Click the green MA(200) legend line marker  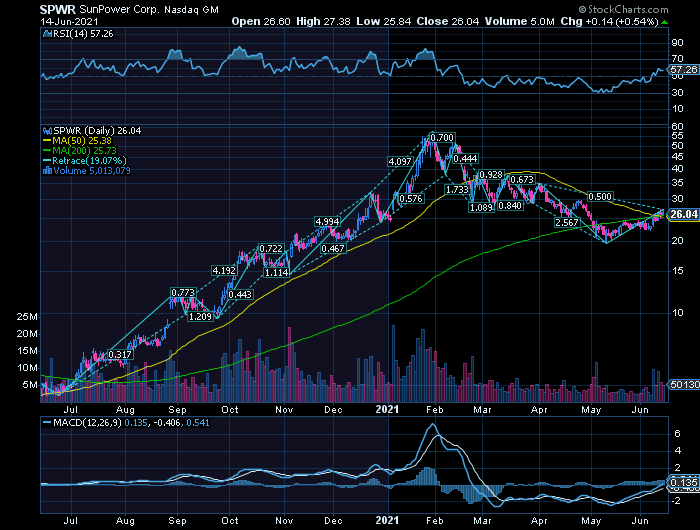click(x=47, y=150)
